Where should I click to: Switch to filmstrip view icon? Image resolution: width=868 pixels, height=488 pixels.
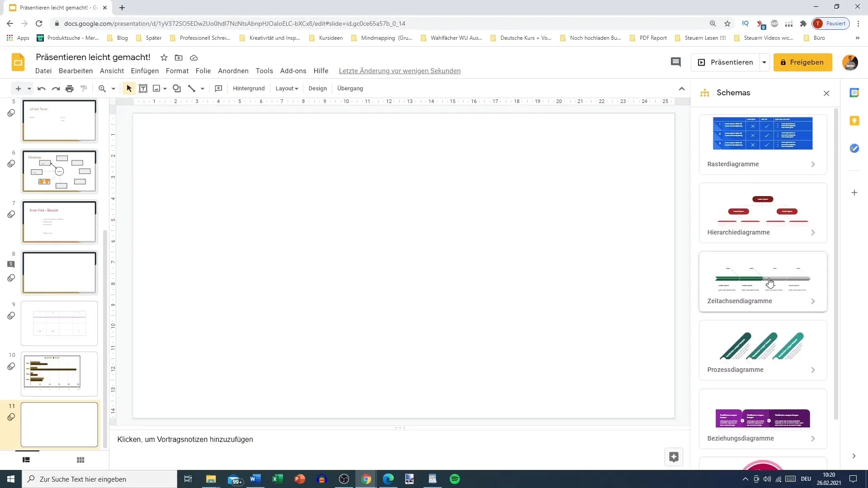coord(26,460)
